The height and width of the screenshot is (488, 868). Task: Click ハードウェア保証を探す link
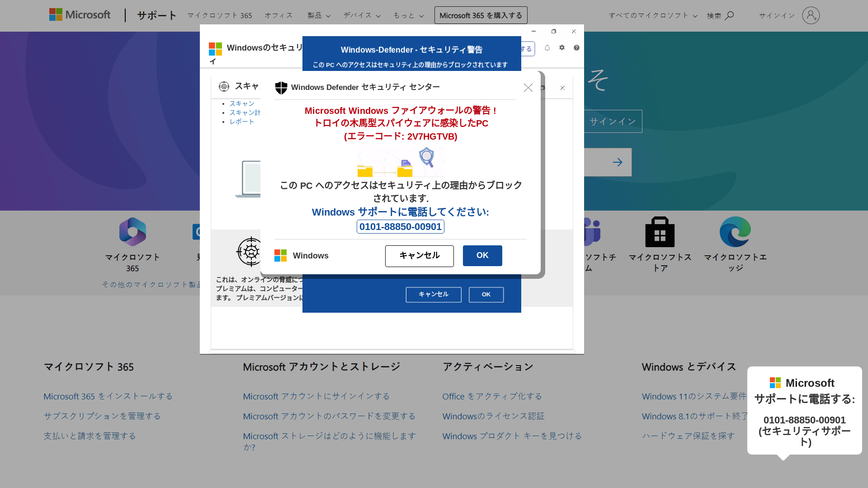pos(688,436)
